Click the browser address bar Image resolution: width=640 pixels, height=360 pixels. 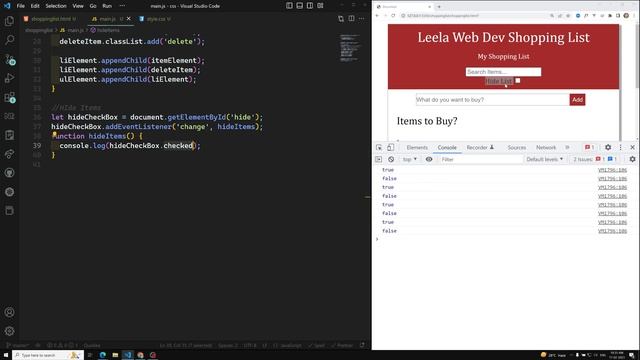tap(473, 16)
